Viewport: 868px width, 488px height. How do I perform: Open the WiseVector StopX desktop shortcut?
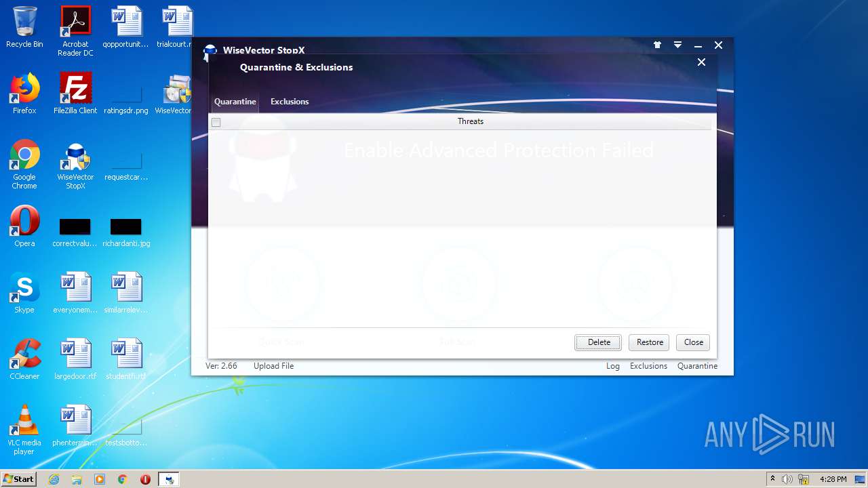[75, 164]
